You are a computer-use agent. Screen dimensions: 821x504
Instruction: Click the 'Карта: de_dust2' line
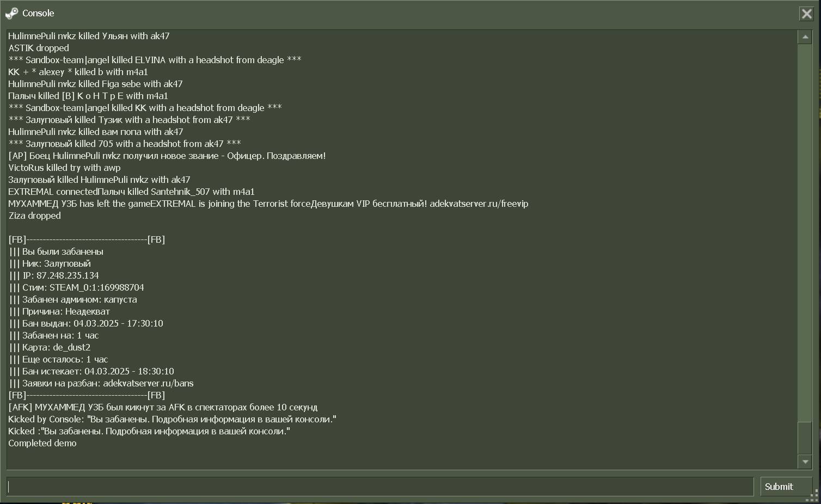pyautogui.click(x=50, y=347)
